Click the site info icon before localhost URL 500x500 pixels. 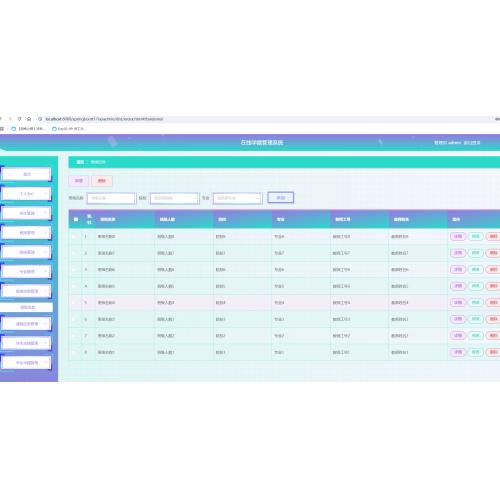(40, 119)
